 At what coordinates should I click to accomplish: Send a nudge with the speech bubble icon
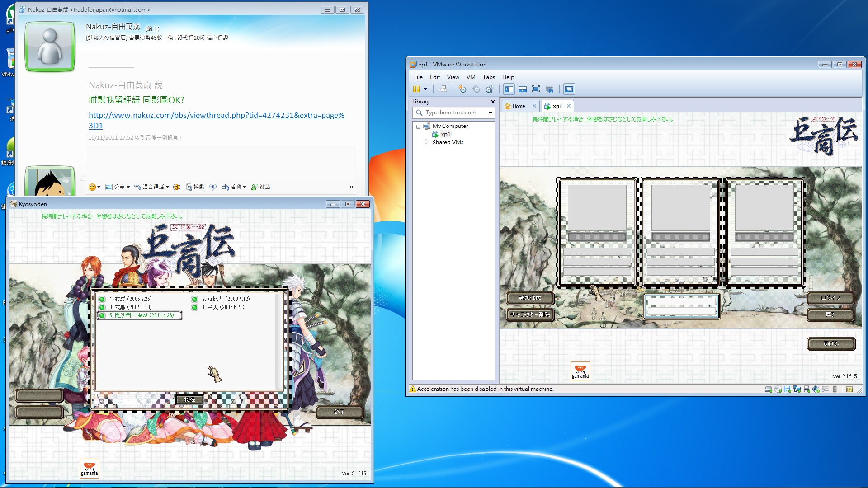pyautogui.click(x=213, y=187)
